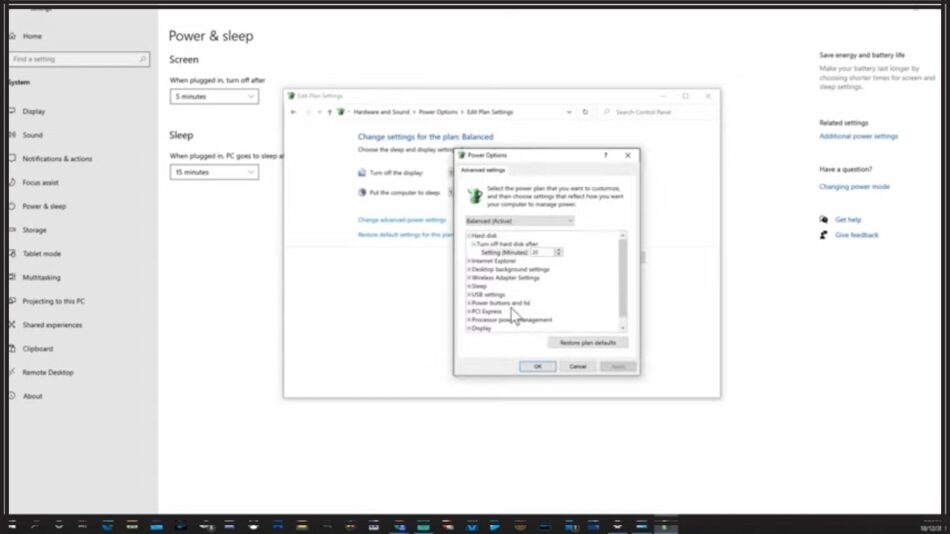
Task: Collapse Turn off hard disk after node
Action: coord(473,244)
